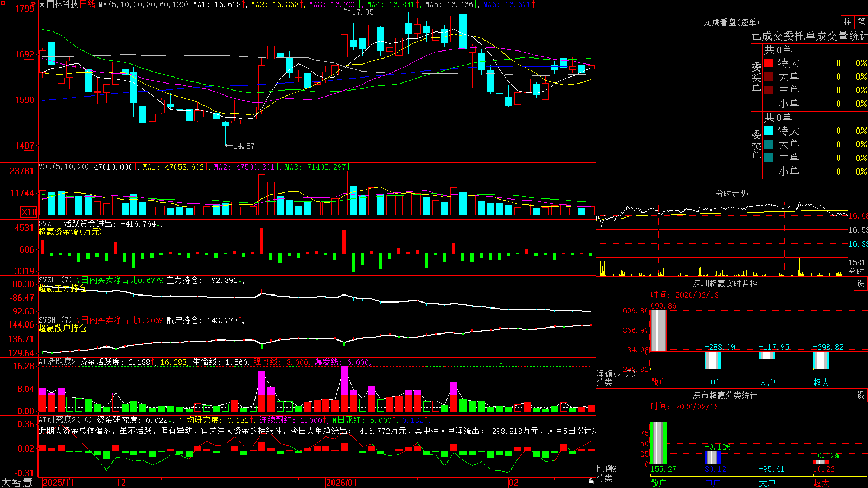Click the 小单 row under 委卖单
The height and width of the screenshot is (488, 868).
(x=815, y=171)
